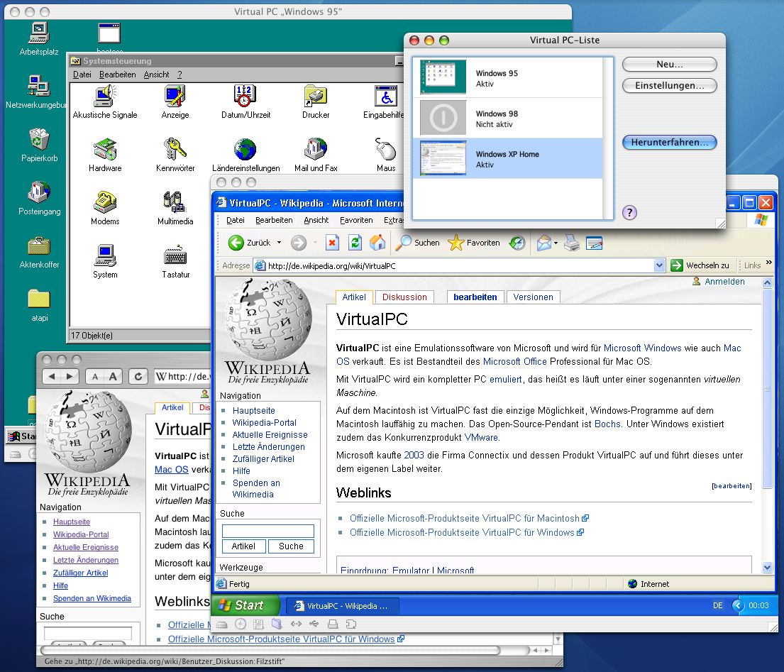Image resolution: width=784 pixels, height=672 pixels.
Task: Click the help question mark in Virtual PC-Liste
Action: coord(629,212)
